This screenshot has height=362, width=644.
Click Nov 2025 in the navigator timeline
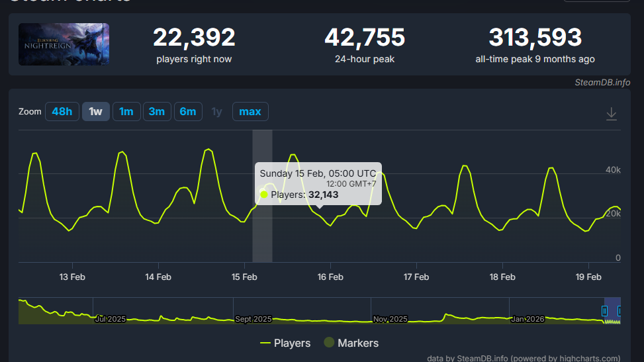tap(391, 319)
